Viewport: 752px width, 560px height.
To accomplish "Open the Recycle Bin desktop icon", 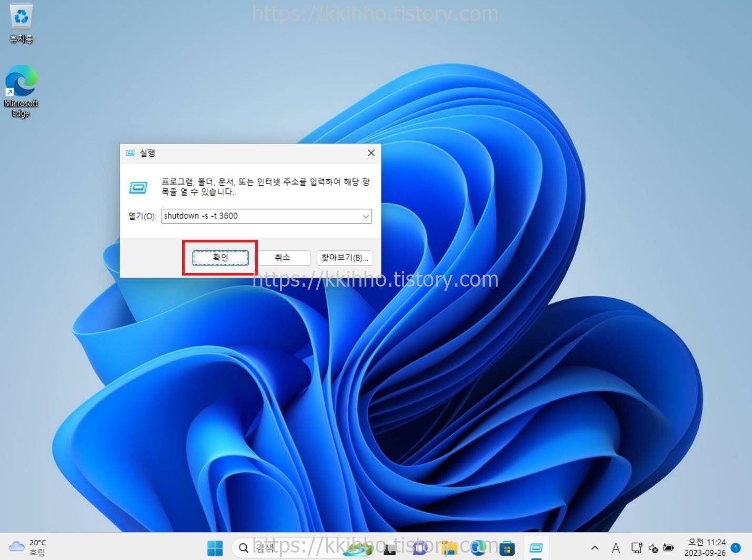I will pyautogui.click(x=21, y=23).
